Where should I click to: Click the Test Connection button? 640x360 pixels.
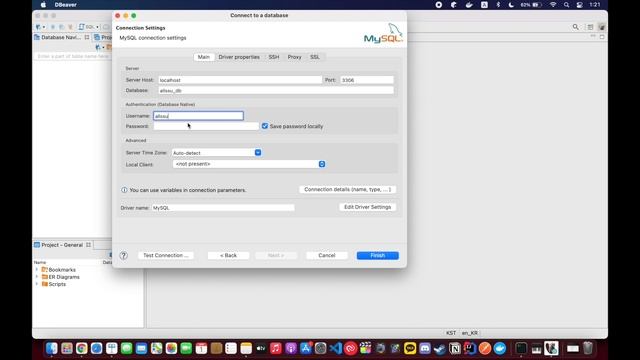166,256
